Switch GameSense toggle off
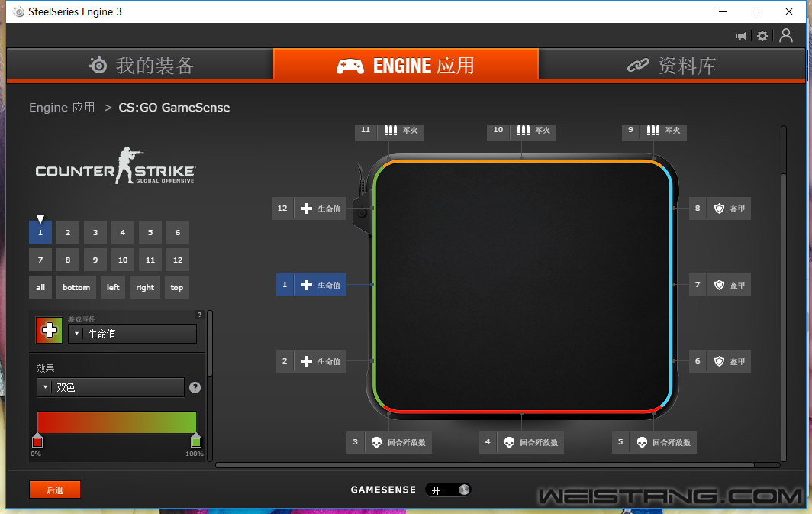 (x=449, y=490)
